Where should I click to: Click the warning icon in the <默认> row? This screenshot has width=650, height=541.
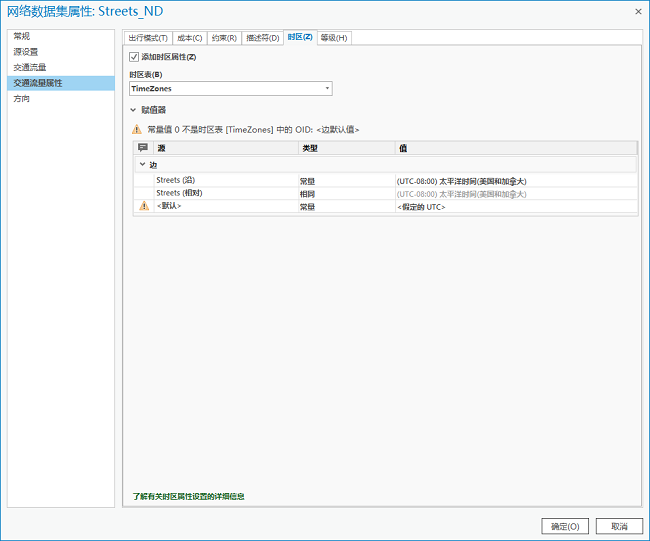coord(143,206)
